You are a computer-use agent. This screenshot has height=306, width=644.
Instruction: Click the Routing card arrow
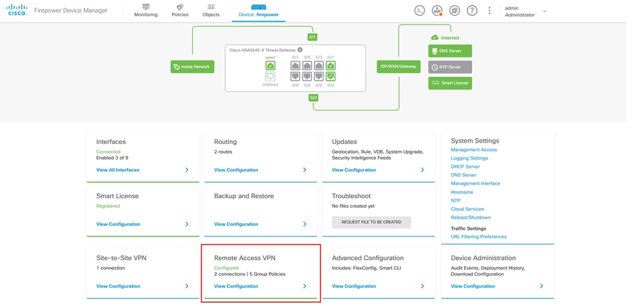click(305, 170)
